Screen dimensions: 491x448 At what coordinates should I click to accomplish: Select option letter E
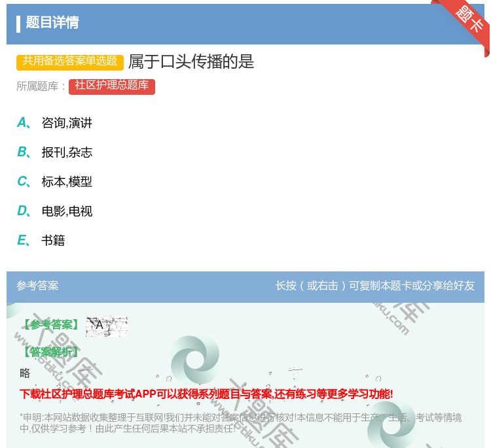coord(23,240)
